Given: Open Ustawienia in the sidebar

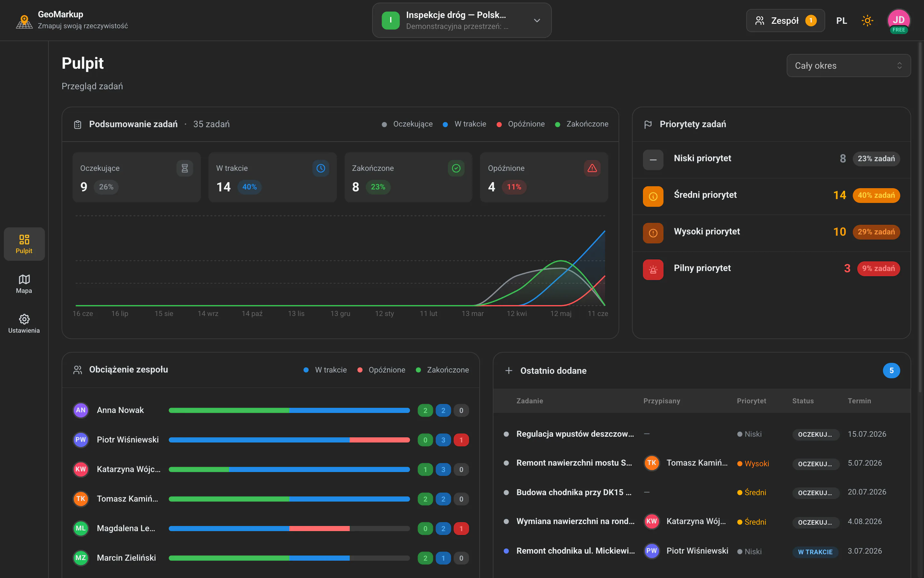Looking at the screenshot, I should tap(24, 324).
